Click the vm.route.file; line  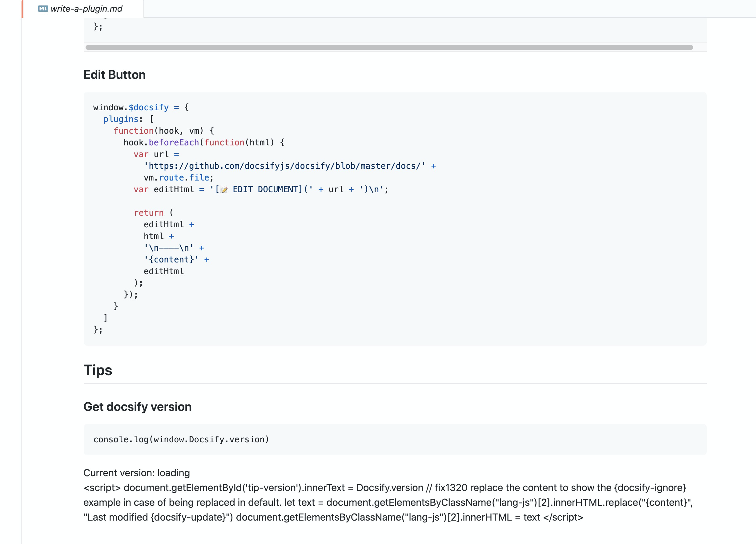[x=179, y=178]
